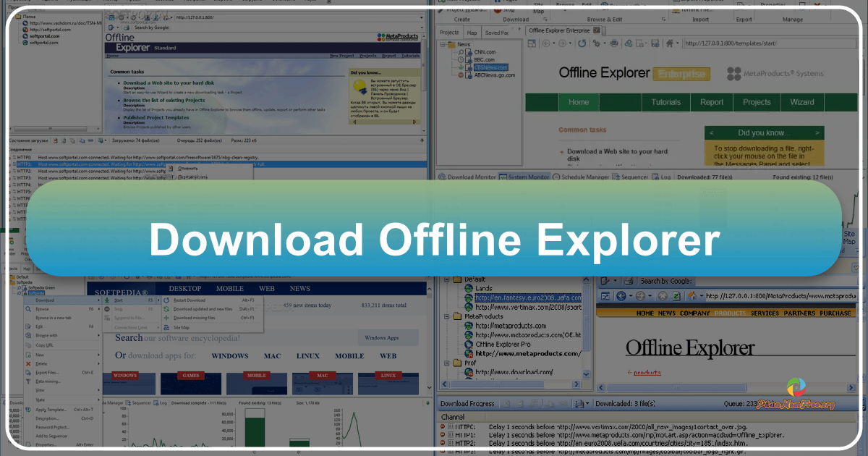868x456 pixels.
Task: Click the Refresh icon in the browser toolbar
Action: click(582, 43)
